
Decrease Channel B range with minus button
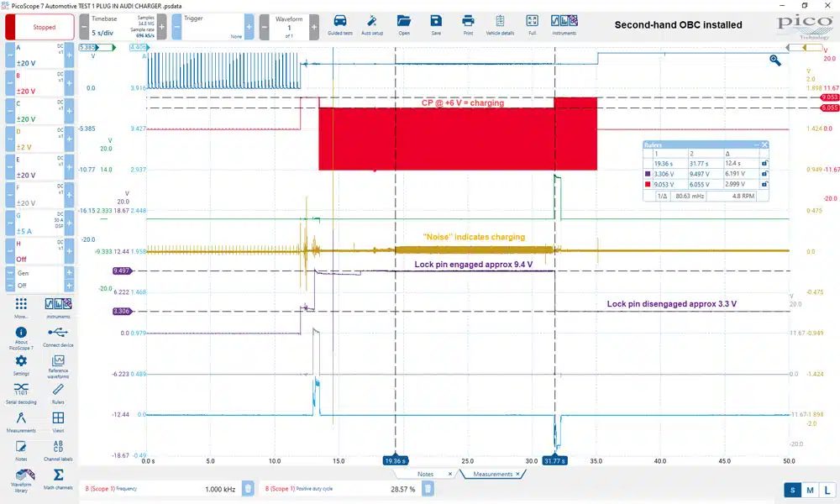[x=10, y=83]
